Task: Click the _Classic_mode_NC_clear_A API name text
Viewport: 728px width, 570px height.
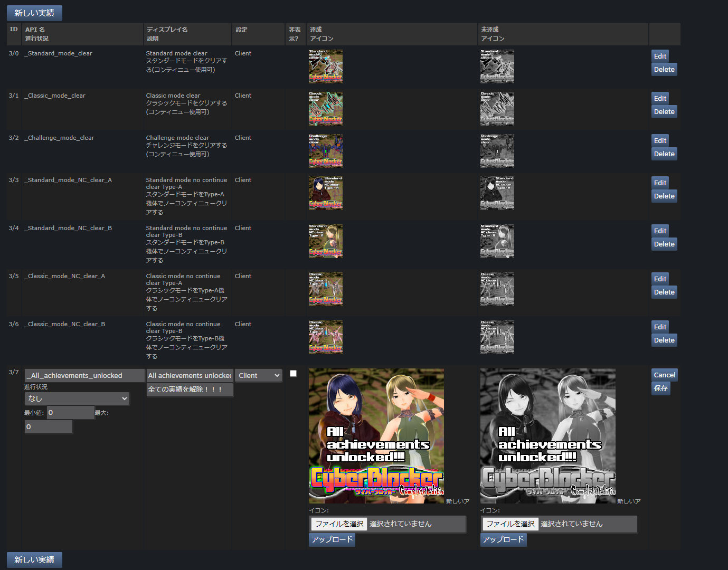Action: click(x=65, y=276)
